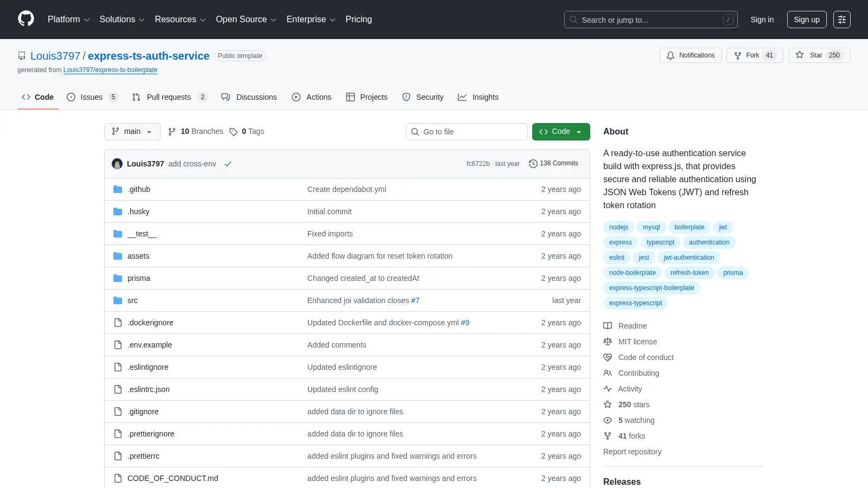
Task: Click the Sign up button
Action: (x=807, y=20)
